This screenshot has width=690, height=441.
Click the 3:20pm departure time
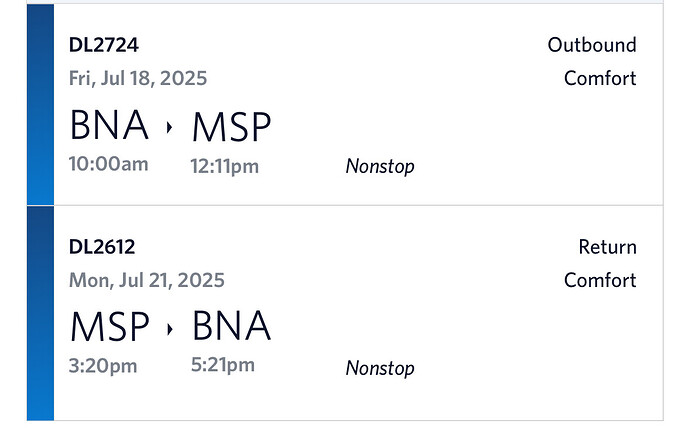click(103, 366)
